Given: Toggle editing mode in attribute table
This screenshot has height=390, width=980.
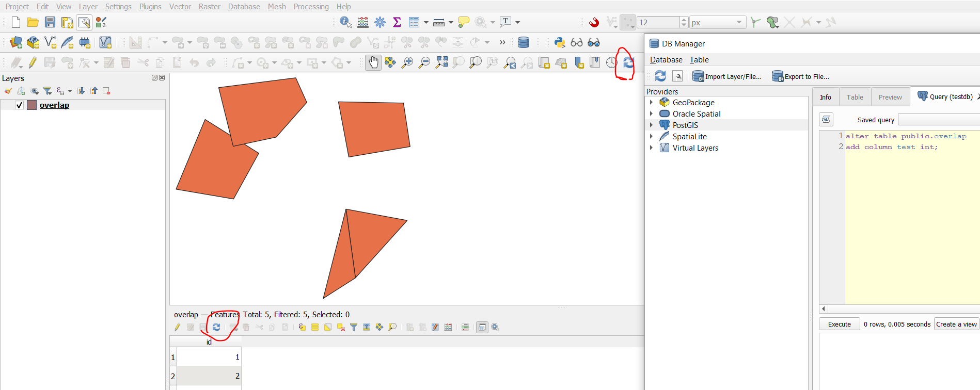Looking at the screenshot, I should (x=178, y=327).
